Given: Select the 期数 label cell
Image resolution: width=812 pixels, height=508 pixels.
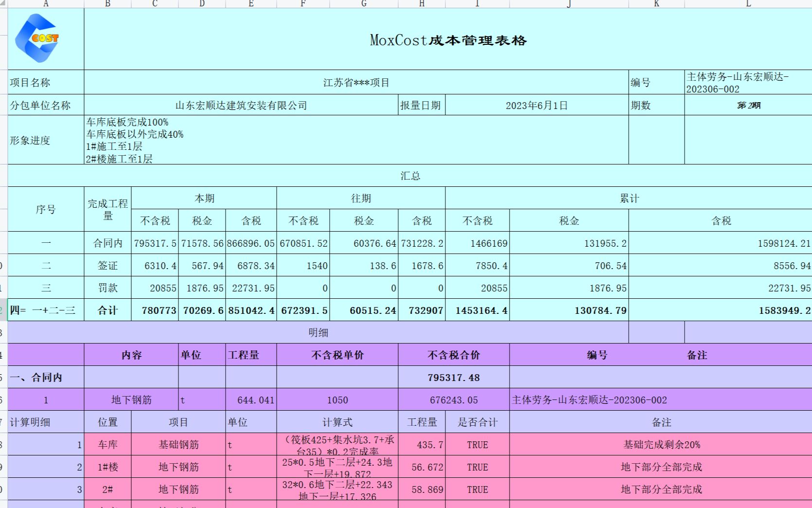Looking at the screenshot, I should [656, 105].
